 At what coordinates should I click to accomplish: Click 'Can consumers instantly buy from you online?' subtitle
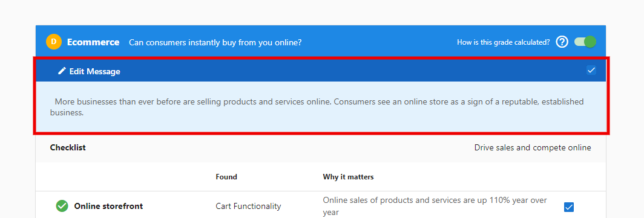click(215, 42)
